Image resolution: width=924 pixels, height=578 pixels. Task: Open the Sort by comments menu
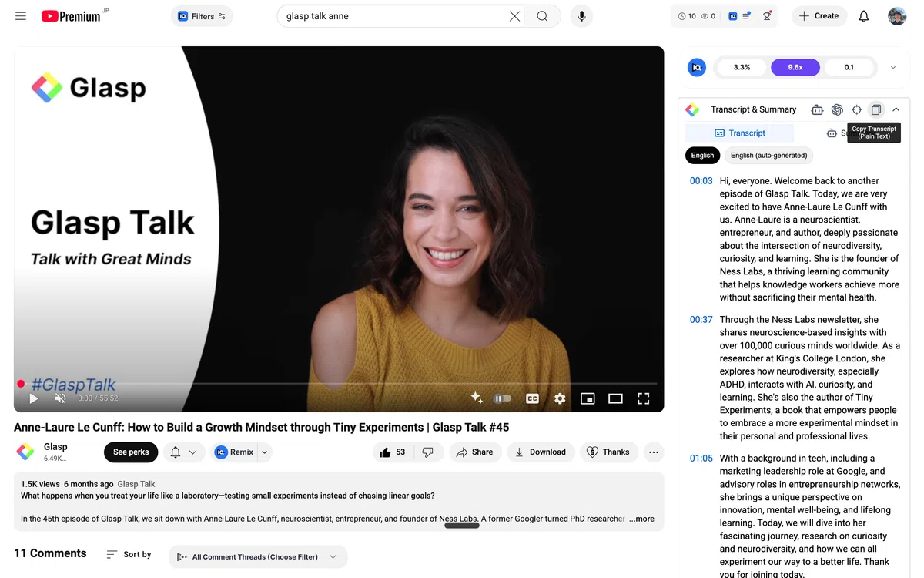tap(129, 554)
